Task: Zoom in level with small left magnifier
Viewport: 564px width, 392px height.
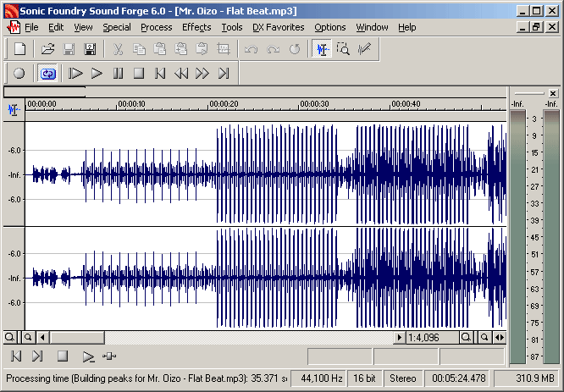Action: (x=28, y=337)
